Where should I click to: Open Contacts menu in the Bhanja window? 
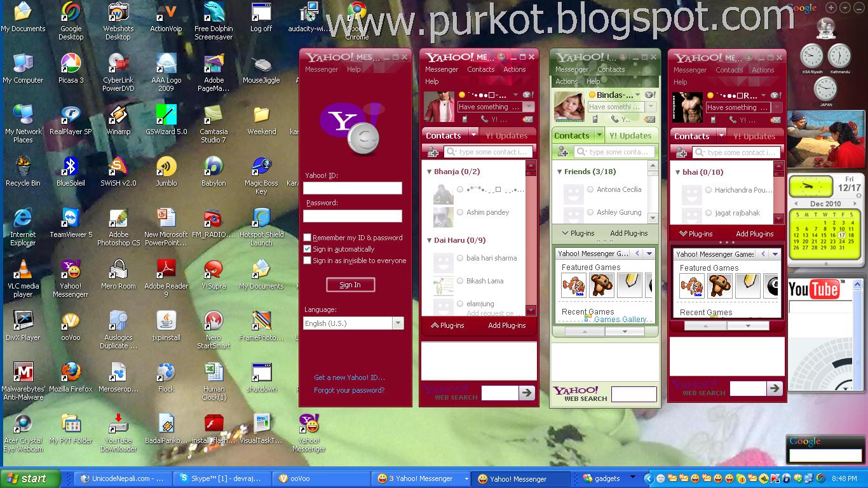tap(481, 69)
